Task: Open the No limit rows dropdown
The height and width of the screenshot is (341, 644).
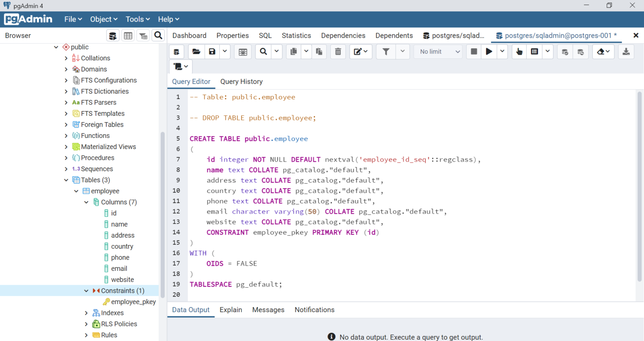Action: pos(438,51)
